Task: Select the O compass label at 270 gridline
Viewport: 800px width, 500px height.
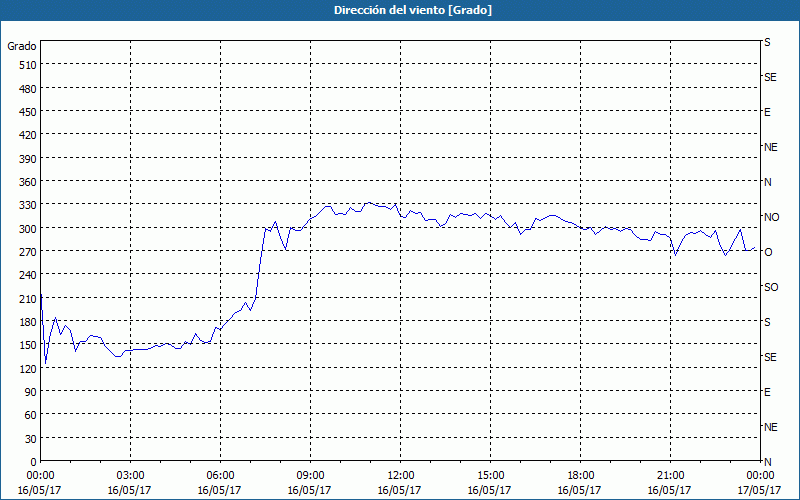Action: (x=768, y=252)
